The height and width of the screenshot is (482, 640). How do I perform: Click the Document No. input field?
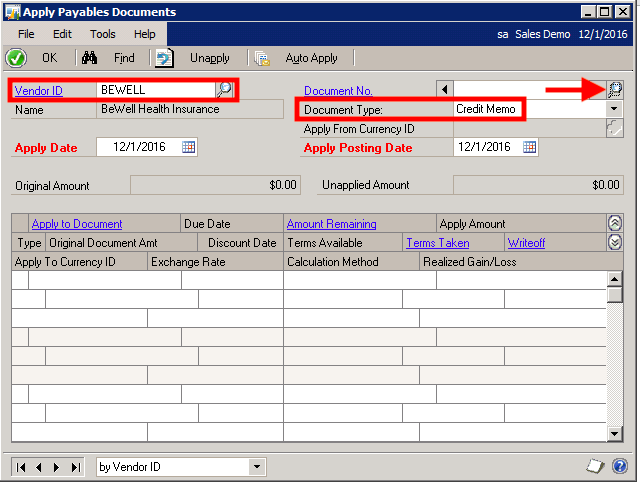pos(529,89)
